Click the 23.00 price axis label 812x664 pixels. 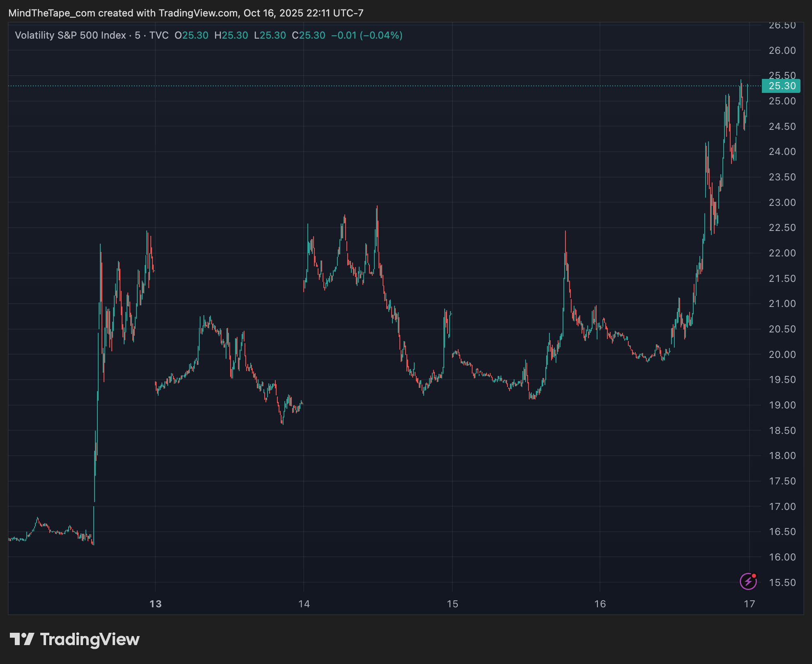click(782, 203)
